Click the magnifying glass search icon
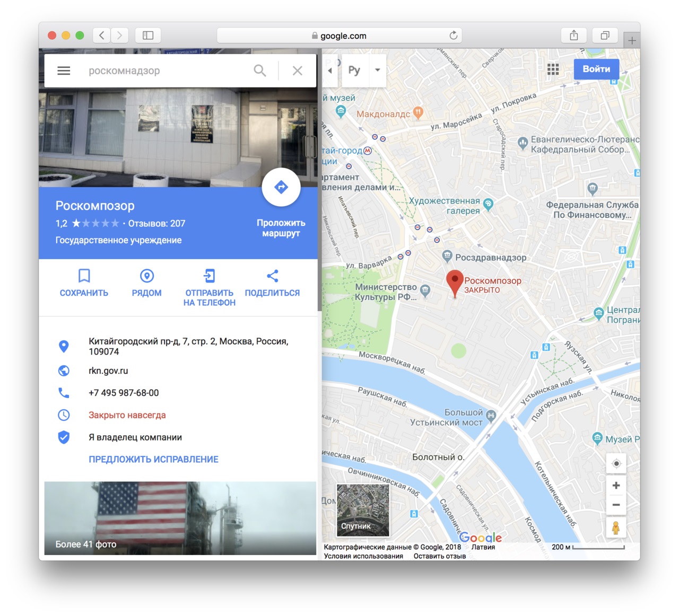The width and height of the screenshot is (679, 616). coord(259,71)
